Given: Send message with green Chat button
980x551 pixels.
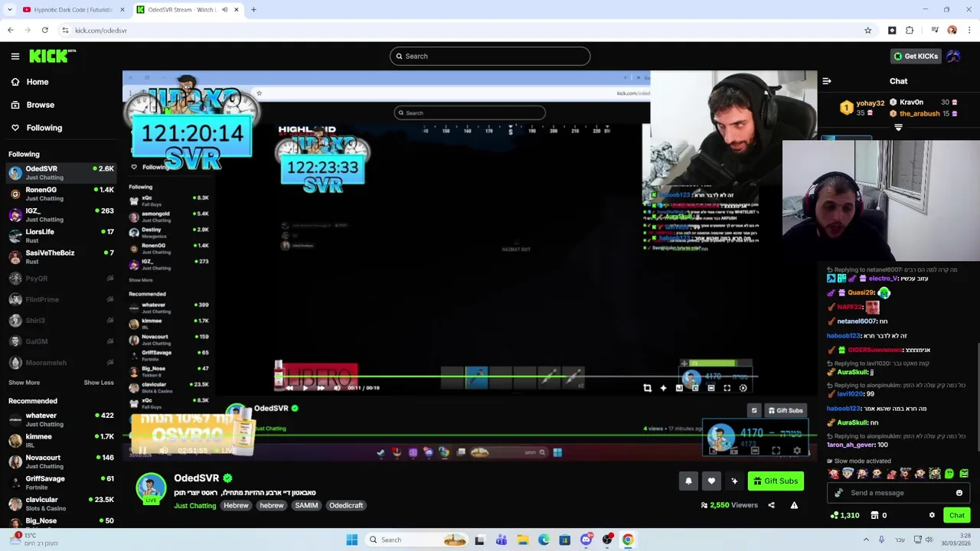Looking at the screenshot, I should [x=957, y=515].
